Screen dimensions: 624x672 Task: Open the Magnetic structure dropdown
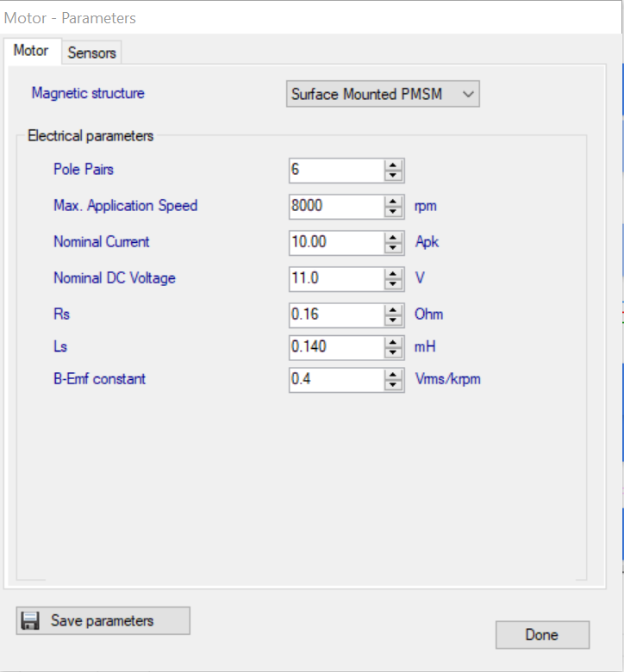pyautogui.click(x=383, y=94)
